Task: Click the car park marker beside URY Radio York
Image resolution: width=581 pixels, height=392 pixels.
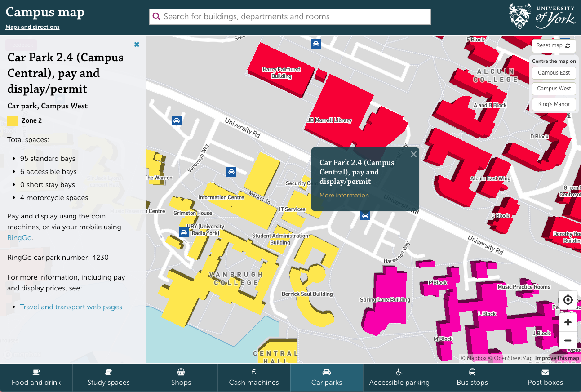Action: pos(183,232)
